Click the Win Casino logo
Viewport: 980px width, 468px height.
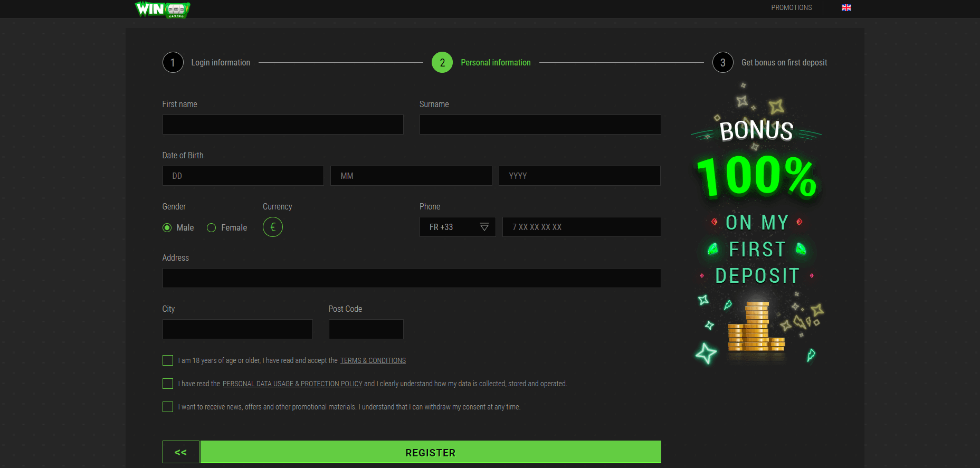point(163,9)
